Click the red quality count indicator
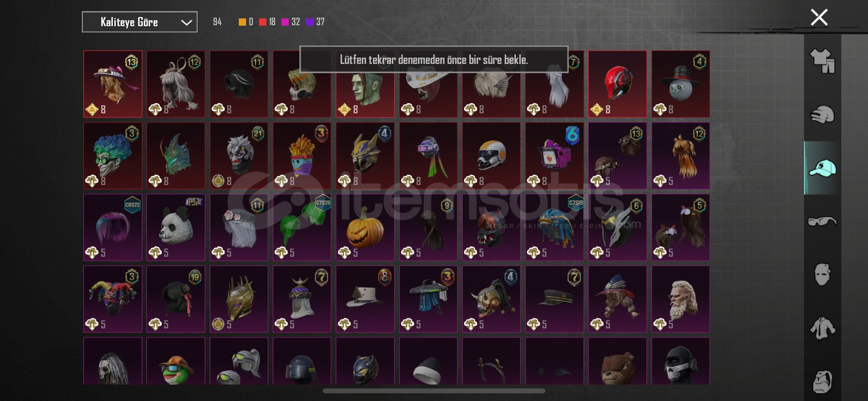 coord(267,22)
